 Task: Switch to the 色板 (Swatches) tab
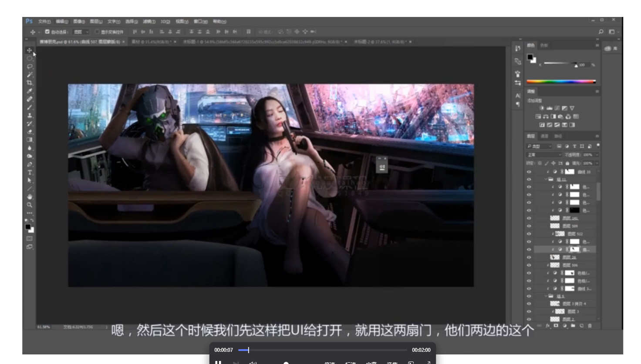click(x=544, y=45)
